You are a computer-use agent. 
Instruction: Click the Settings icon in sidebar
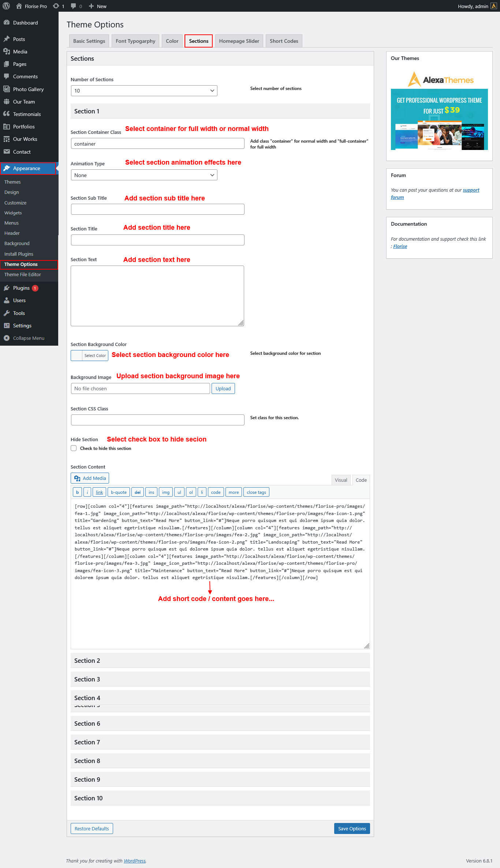[7, 326]
